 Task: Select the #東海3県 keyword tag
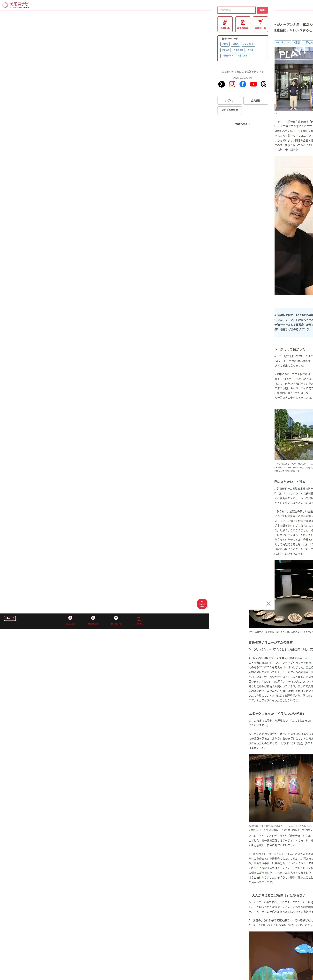[x=238, y=50]
